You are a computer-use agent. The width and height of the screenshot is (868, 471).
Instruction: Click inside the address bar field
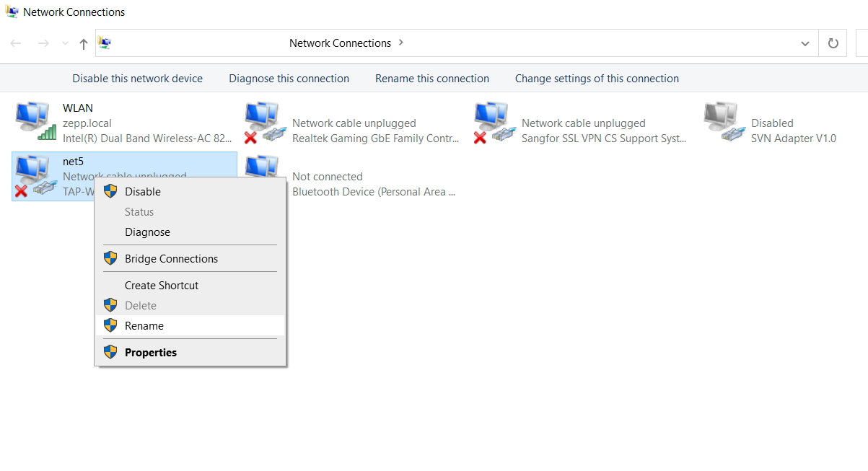577,43
